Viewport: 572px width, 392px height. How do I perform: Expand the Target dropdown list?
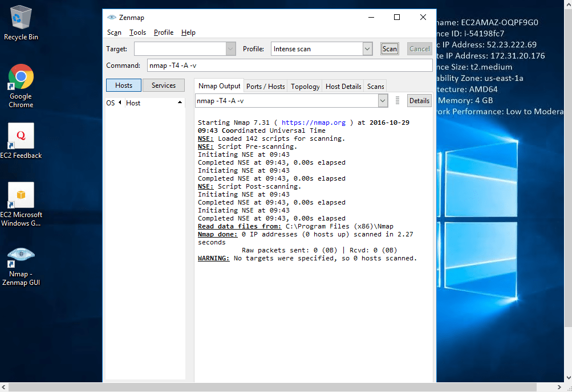230,49
